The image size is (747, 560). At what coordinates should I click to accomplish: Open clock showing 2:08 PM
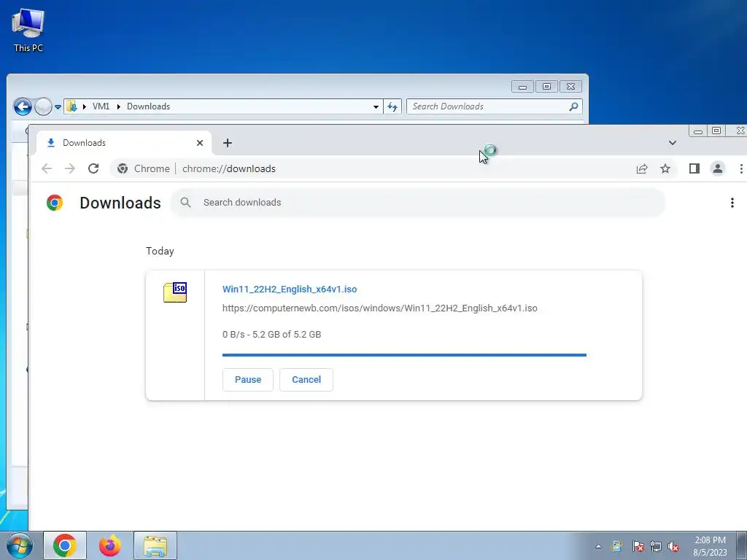pos(710,546)
